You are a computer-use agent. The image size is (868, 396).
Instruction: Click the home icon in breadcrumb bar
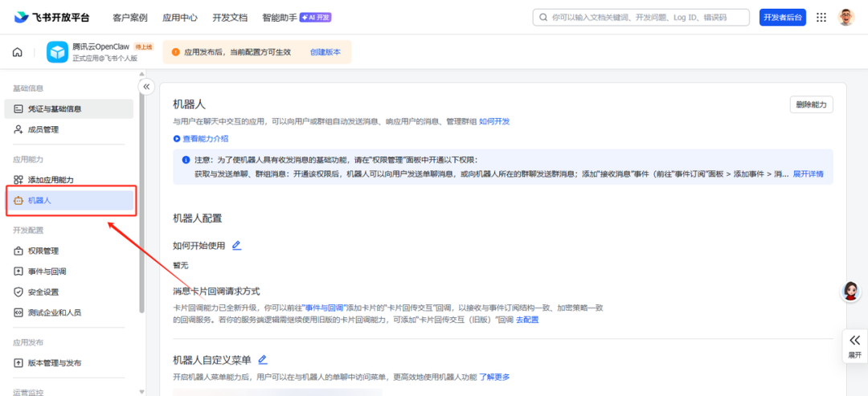(18, 52)
